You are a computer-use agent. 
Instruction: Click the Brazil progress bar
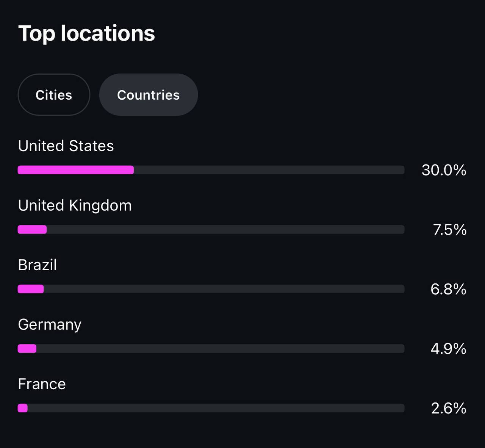coord(211,289)
